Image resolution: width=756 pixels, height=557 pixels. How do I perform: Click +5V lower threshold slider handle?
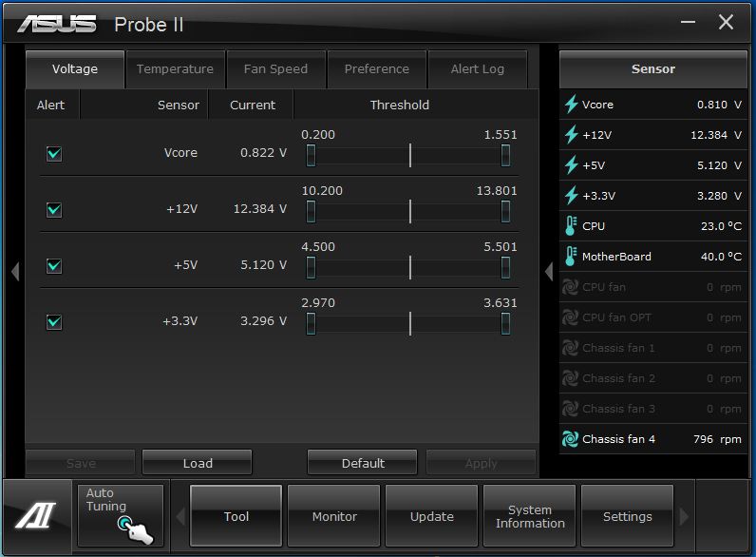coord(311,267)
